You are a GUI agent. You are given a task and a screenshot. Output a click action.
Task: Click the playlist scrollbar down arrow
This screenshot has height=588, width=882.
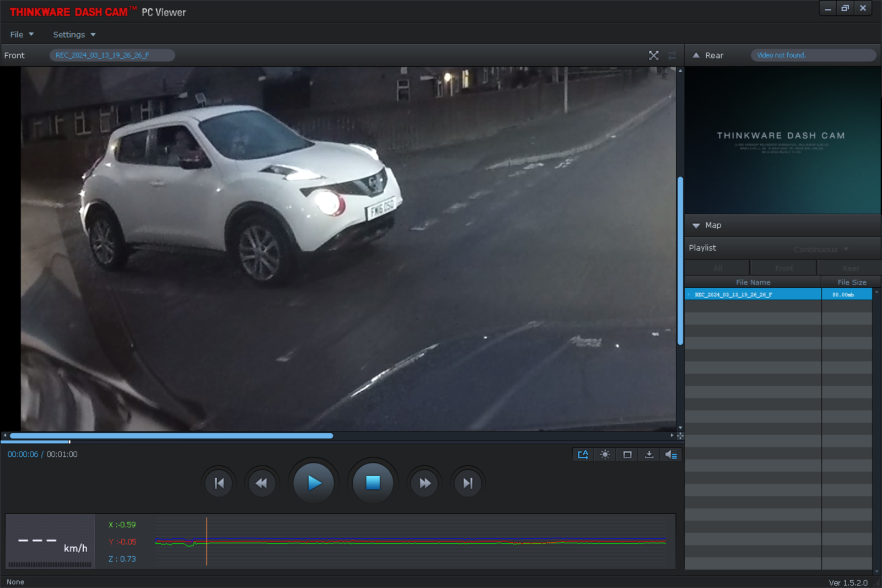(876, 571)
